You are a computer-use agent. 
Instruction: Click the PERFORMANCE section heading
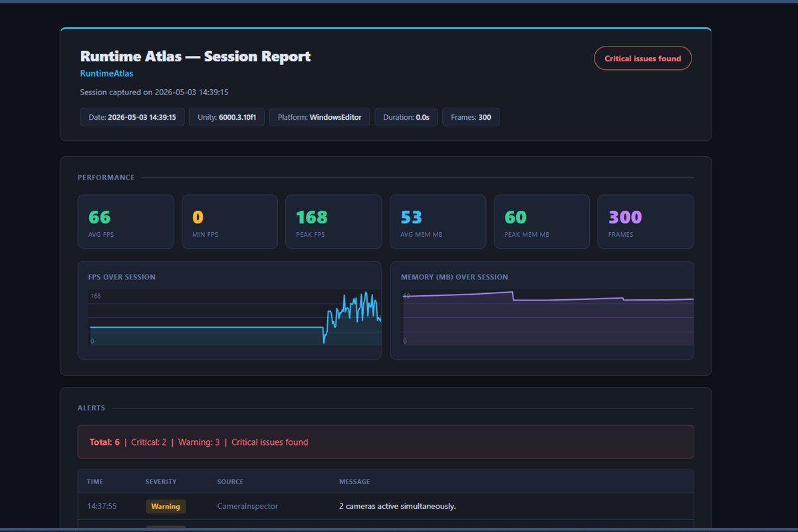[x=106, y=178]
